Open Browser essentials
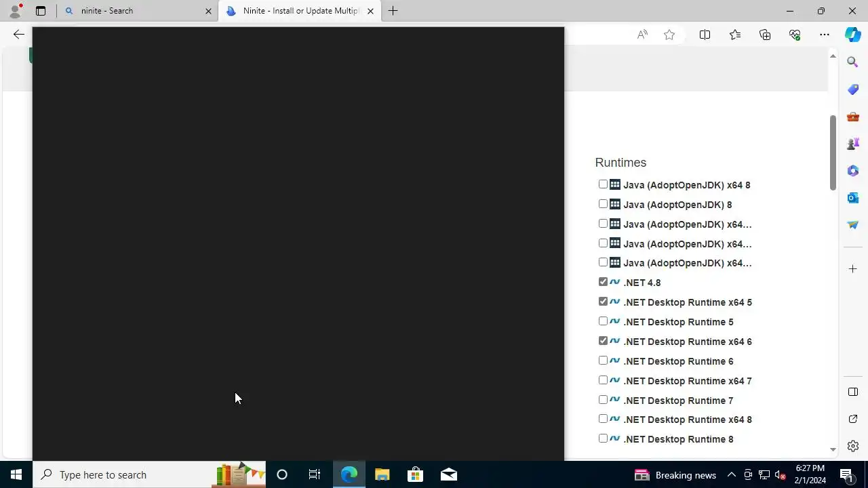 795,35
